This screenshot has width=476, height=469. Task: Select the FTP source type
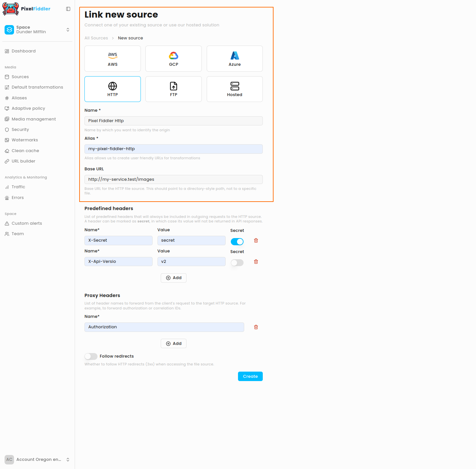pos(173,89)
